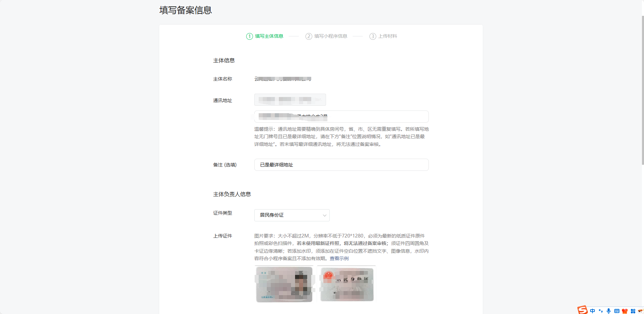Click the emoji picker icon in tray
This screenshot has height=314, width=644.
pos(641,310)
